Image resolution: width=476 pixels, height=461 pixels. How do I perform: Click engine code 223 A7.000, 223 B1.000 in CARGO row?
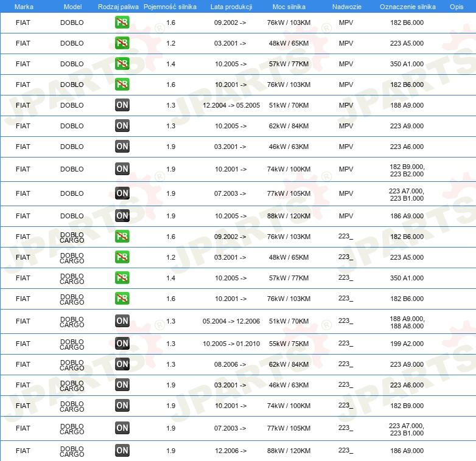[407, 429]
